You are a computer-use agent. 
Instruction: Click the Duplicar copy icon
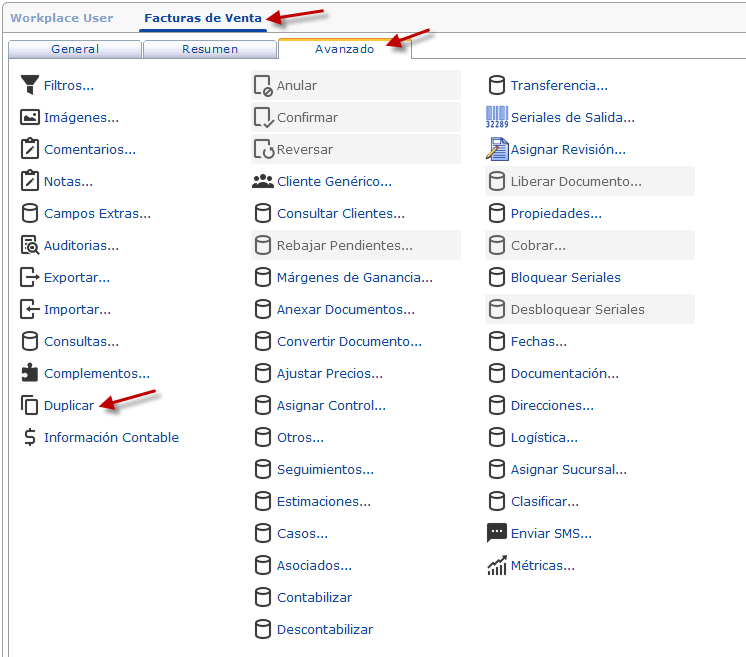[29, 405]
